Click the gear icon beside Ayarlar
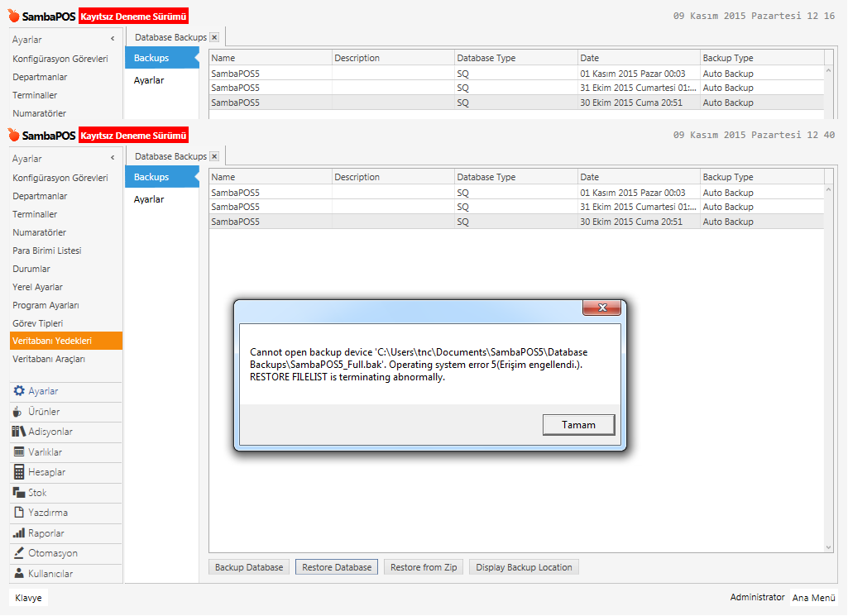The width and height of the screenshot is (848, 616). [18, 391]
